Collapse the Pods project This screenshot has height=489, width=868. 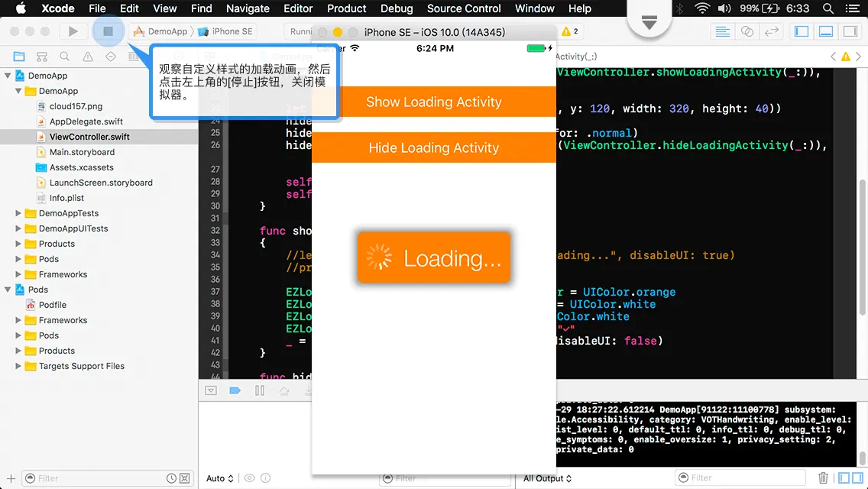[x=8, y=290]
